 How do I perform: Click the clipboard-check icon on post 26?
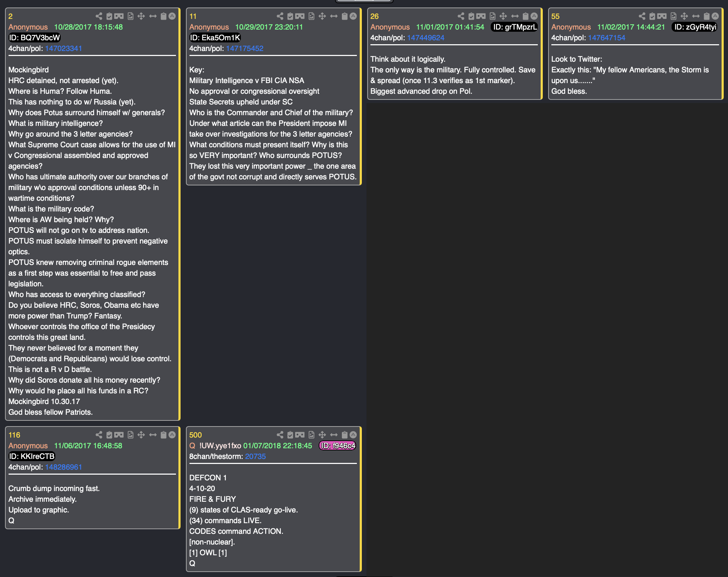click(x=471, y=16)
